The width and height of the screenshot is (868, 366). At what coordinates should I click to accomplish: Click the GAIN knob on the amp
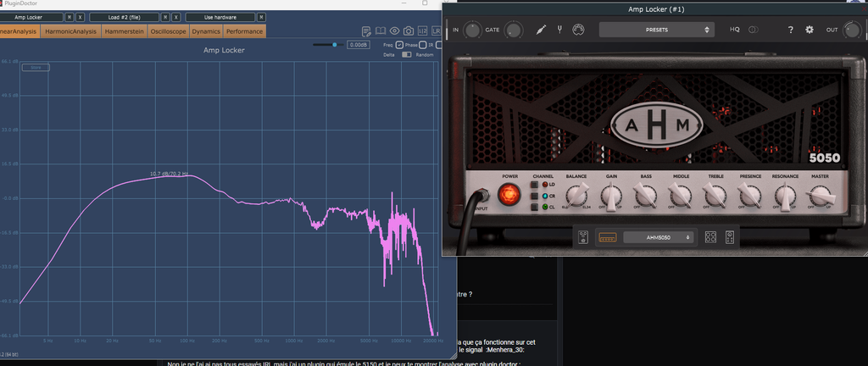click(x=612, y=196)
